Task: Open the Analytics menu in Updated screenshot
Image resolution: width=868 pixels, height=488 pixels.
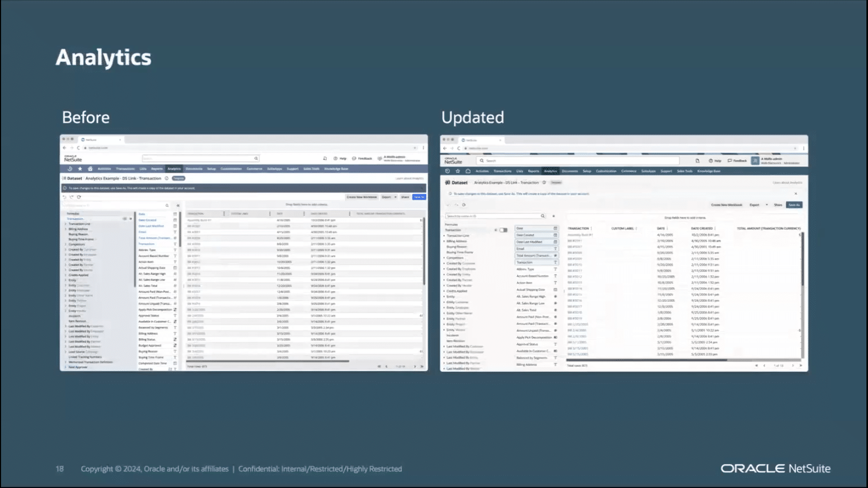Action: coord(550,171)
